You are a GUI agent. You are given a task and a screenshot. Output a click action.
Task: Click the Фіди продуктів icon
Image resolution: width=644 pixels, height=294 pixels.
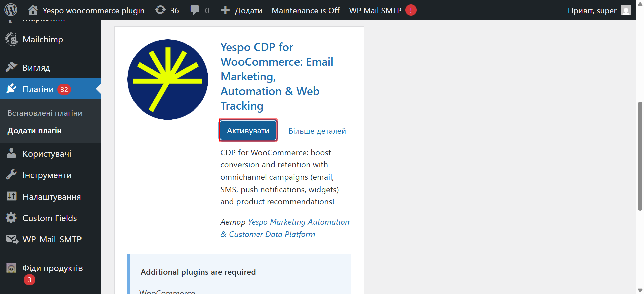[11, 268]
